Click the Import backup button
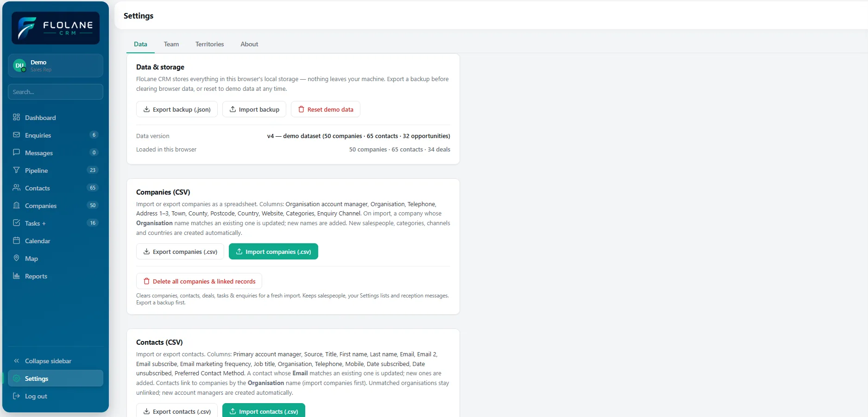Image resolution: width=868 pixels, height=417 pixels. point(254,109)
